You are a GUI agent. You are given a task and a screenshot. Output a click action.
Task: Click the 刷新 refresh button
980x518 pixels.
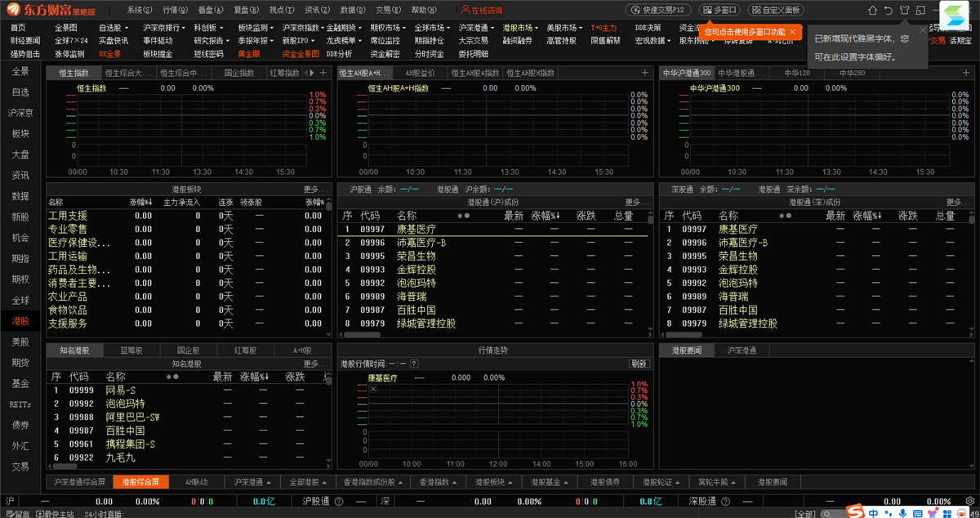[638, 364]
